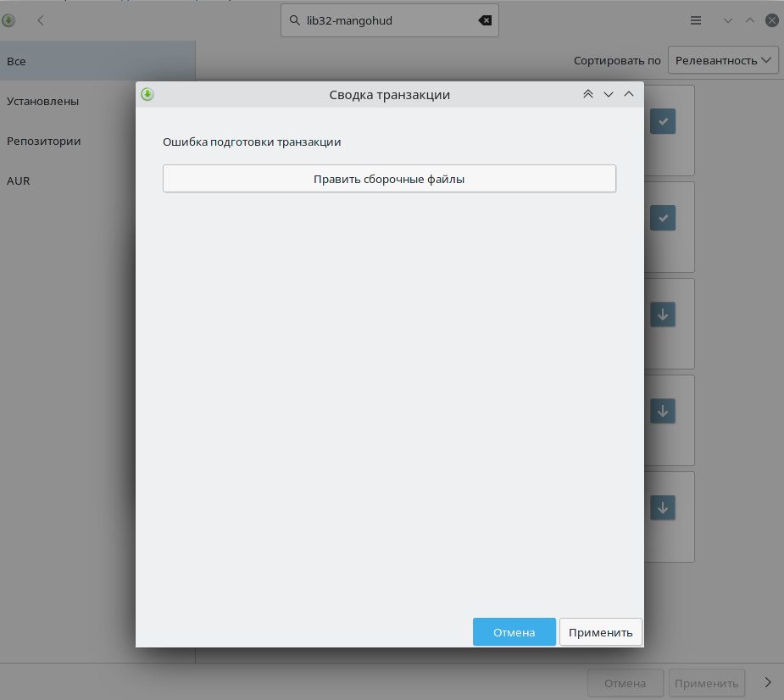
Task: Click the dialog's minimize chevron
Action: [609, 94]
